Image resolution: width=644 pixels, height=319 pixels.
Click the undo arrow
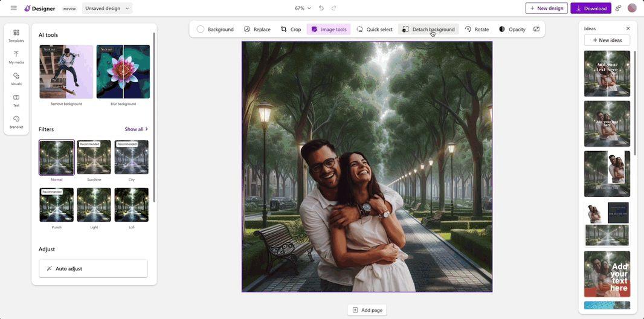click(321, 8)
